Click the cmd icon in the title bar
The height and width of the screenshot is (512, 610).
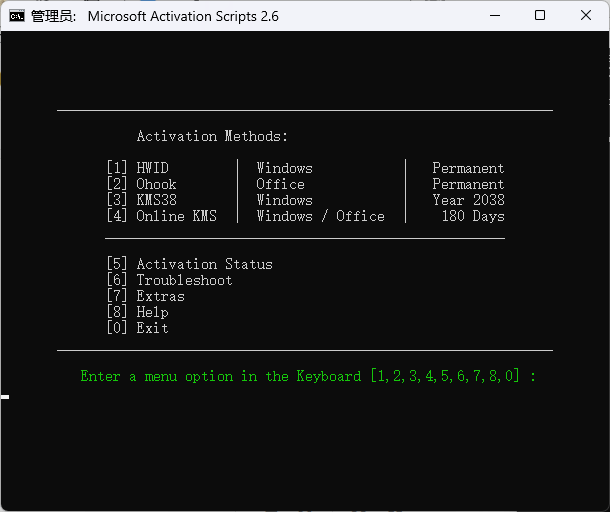click(x=17, y=16)
